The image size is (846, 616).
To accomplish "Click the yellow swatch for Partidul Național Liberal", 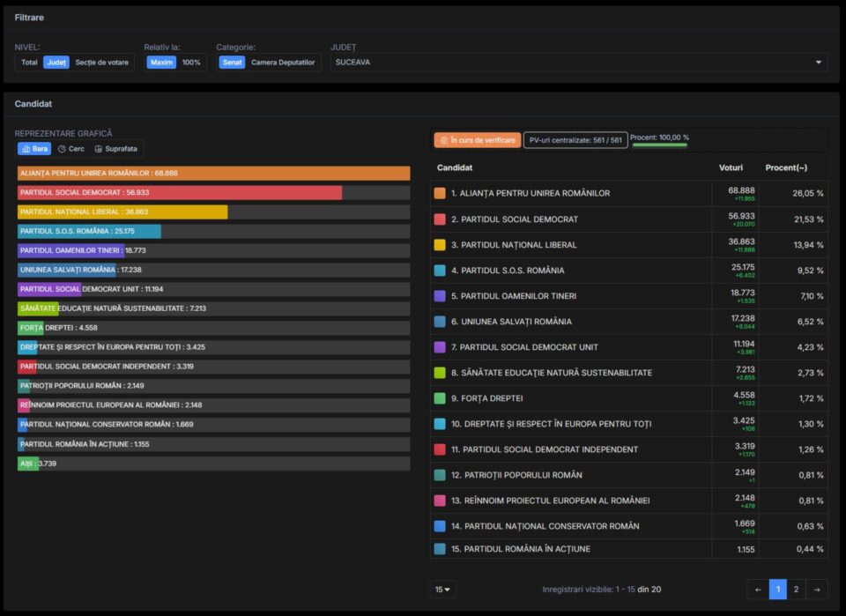I will (x=440, y=245).
